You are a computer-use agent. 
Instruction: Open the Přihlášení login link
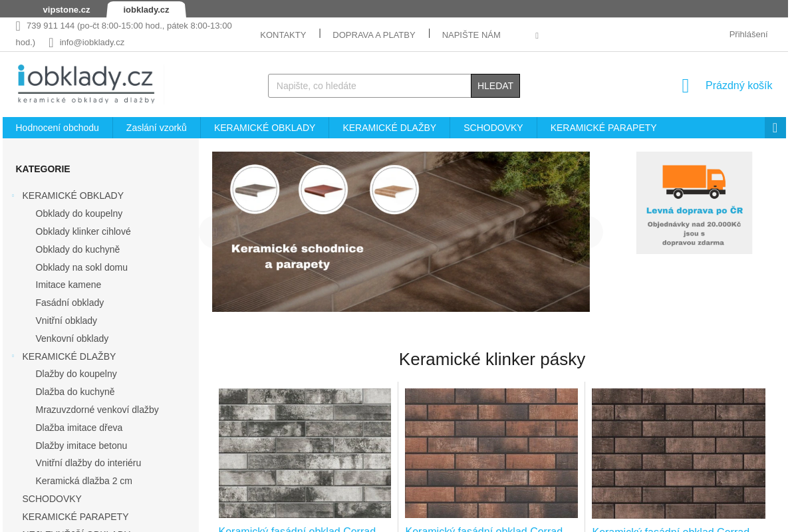(747, 34)
